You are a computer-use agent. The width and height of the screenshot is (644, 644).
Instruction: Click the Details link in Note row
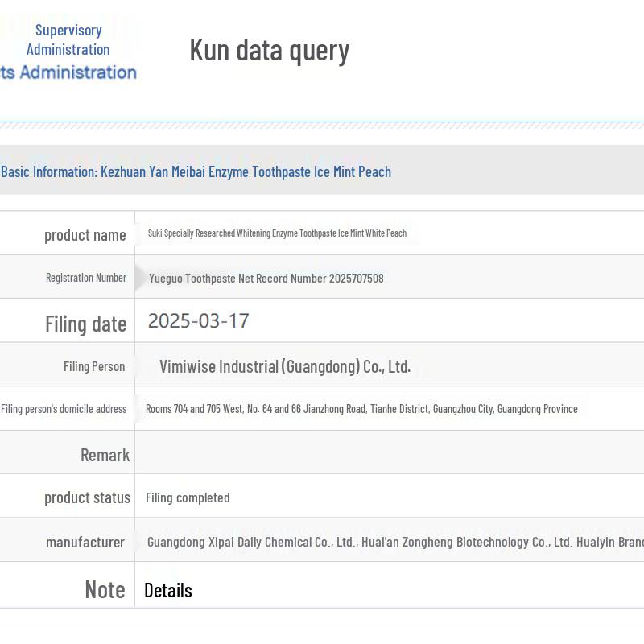[167, 590]
